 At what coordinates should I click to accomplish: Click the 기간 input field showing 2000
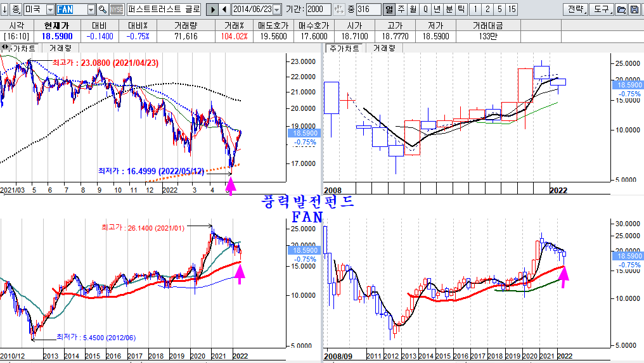click(318, 10)
